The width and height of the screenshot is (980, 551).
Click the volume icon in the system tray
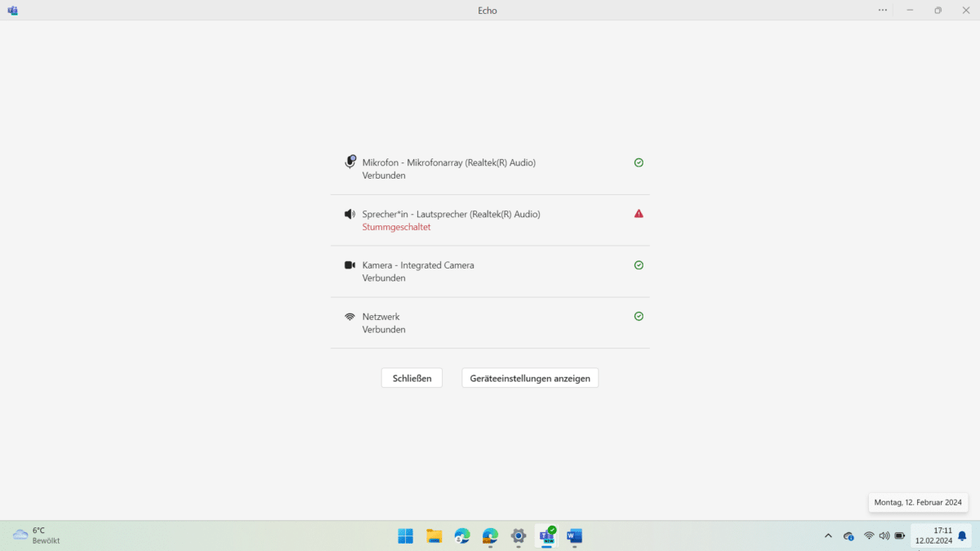pyautogui.click(x=884, y=535)
